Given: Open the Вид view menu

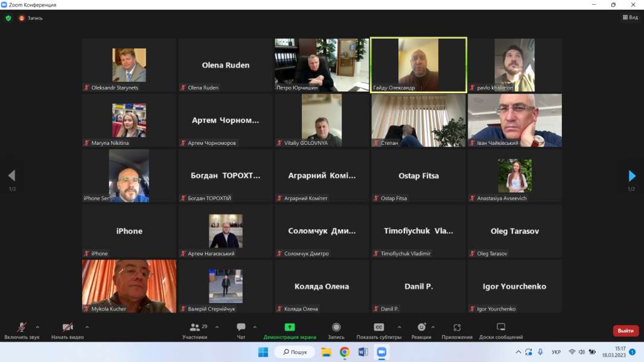Looking at the screenshot, I should [x=630, y=17].
